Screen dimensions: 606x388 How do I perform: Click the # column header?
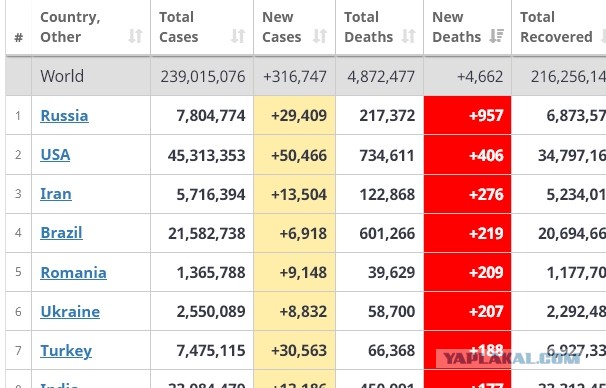[19, 37]
